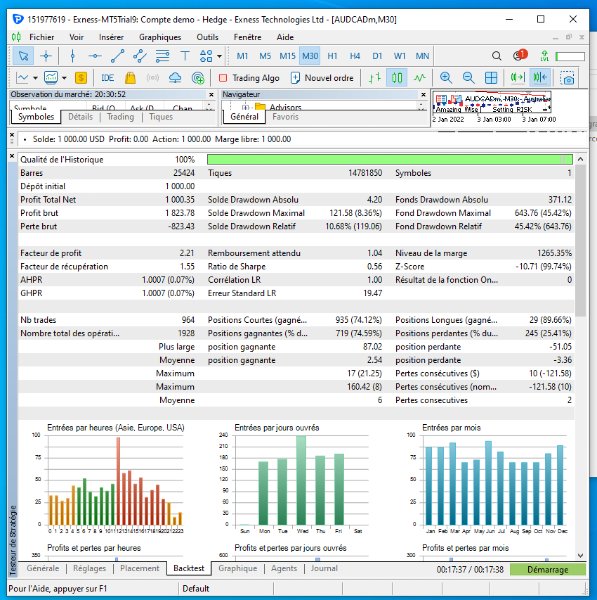
Task: Select the Tiques tab
Action: tap(161, 117)
